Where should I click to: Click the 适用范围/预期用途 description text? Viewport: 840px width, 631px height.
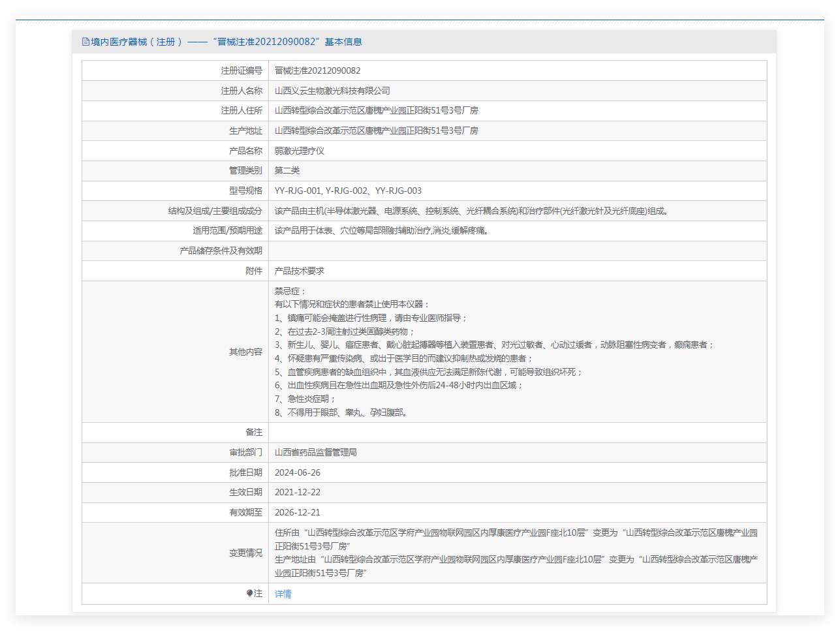(x=382, y=230)
